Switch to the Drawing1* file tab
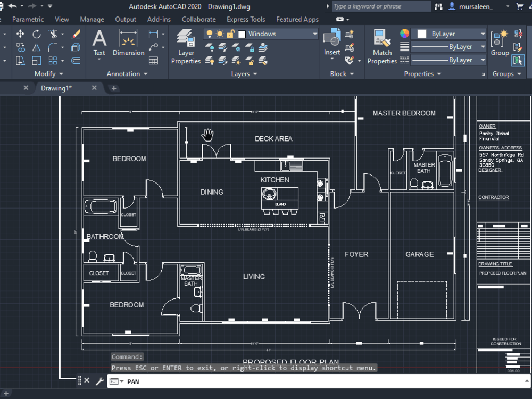The width and height of the screenshot is (532, 399). [56, 88]
